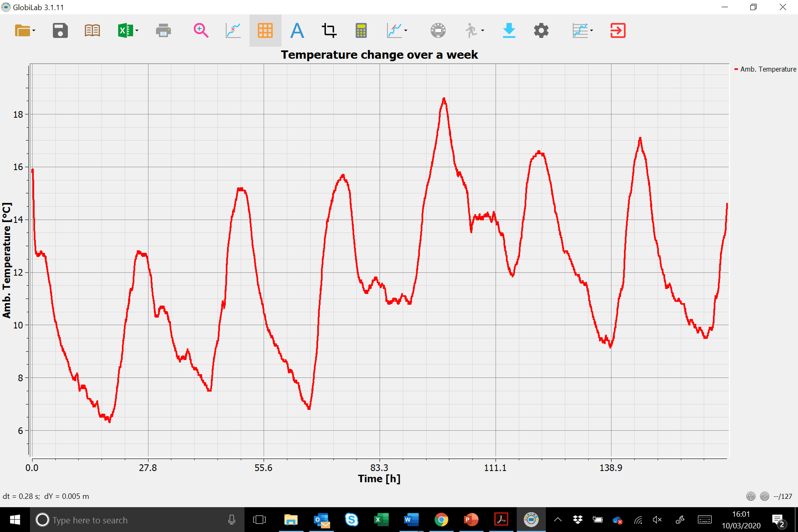
Task: Show hidden system tray icons chevron
Action: tap(558, 520)
